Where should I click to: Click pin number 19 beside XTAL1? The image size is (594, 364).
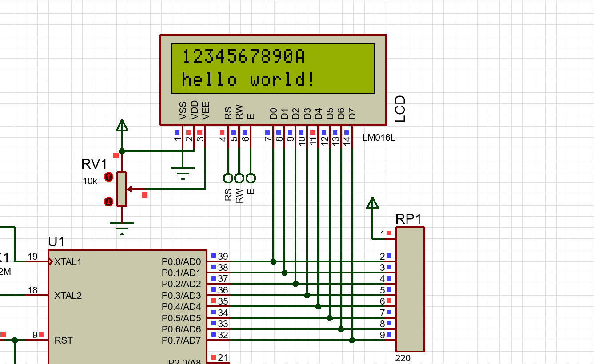click(x=32, y=256)
